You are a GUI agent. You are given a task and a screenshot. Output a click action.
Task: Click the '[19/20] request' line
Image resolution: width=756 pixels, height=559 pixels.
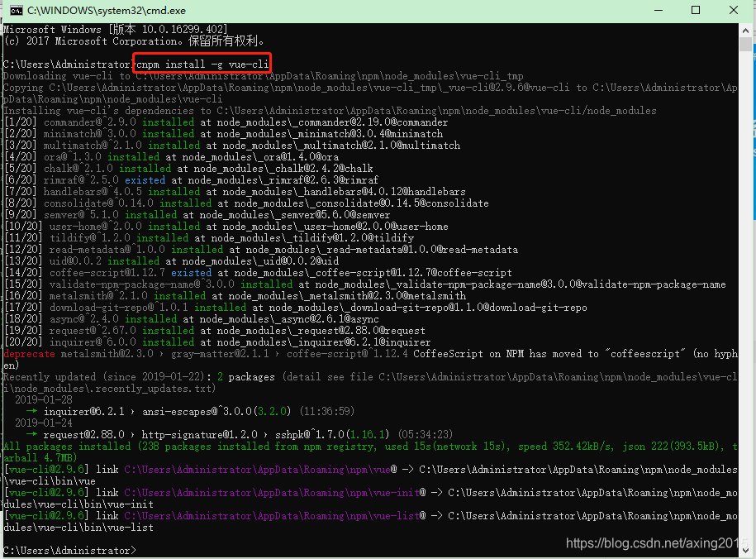(x=215, y=331)
